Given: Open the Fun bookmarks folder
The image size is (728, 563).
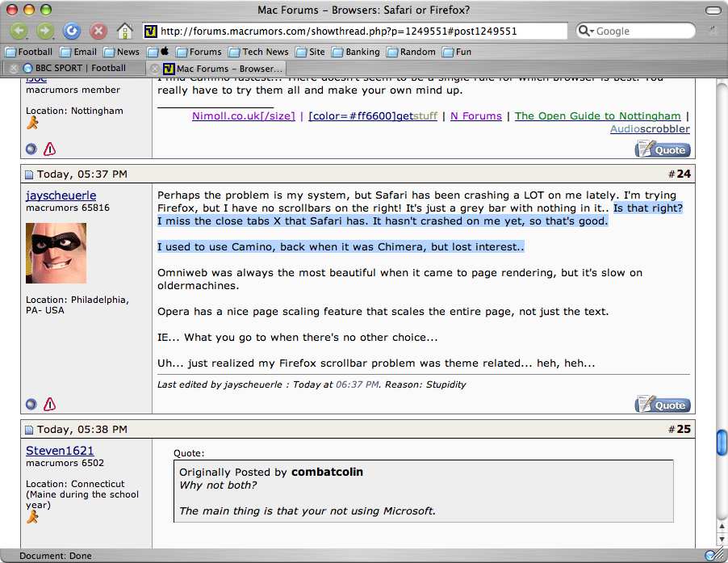Looking at the screenshot, I should pos(458,52).
